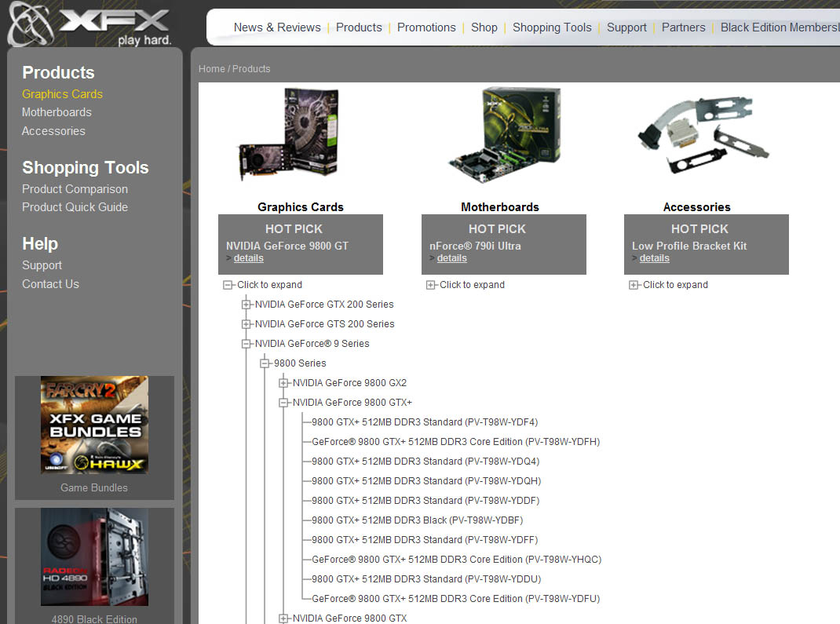840x624 pixels.
Task: Open the News & Reviews menu
Action: pos(277,27)
